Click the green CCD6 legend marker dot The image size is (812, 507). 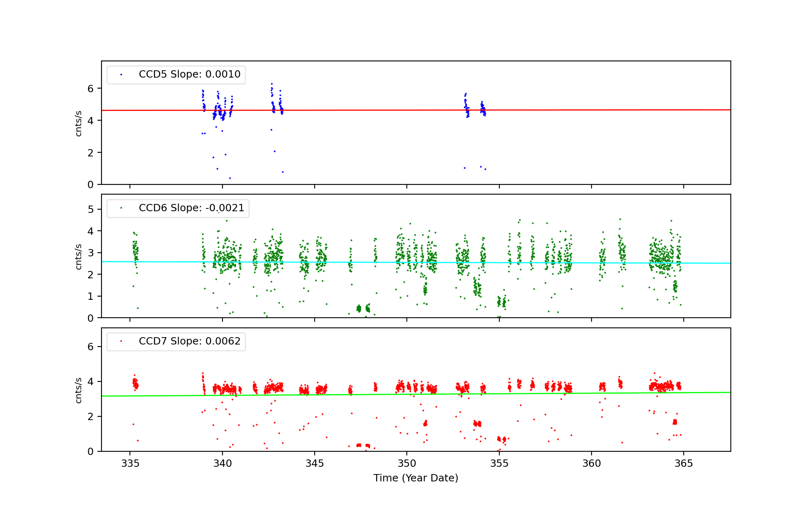click(x=121, y=208)
